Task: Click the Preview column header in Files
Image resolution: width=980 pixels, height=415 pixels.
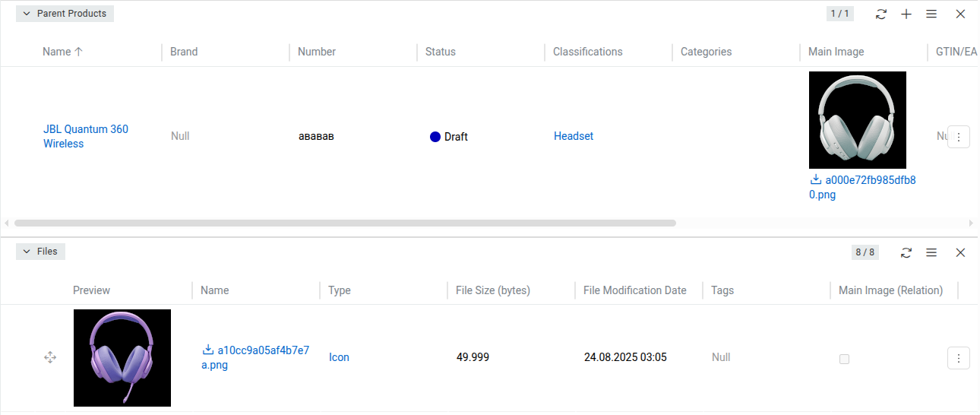Action: pyautogui.click(x=91, y=290)
